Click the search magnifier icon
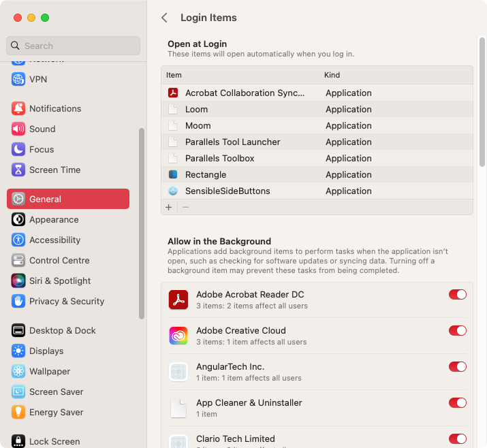The height and width of the screenshot is (448, 487). (x=15, y=46)
